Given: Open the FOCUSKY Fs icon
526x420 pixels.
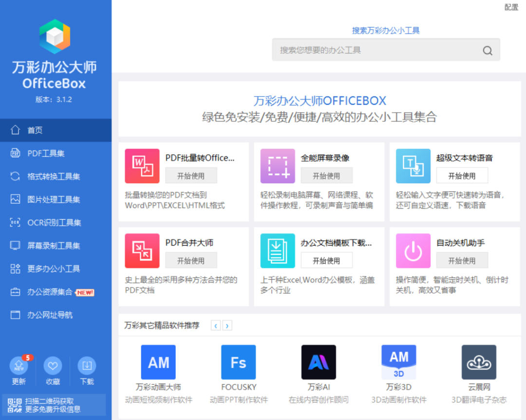Looking at the screenshot, I should [x=239, y=362].
